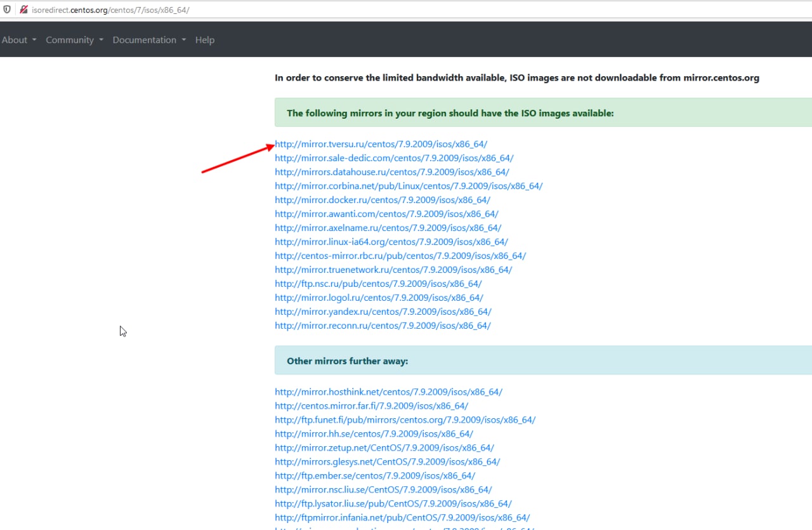
Task: Open the mirror.tversu.ru mirror link
Action: [381, 144]
